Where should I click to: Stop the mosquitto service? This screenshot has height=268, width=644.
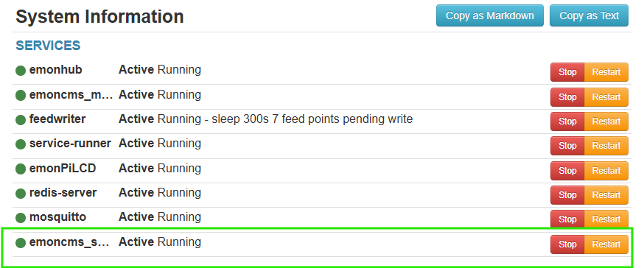(567, 219)
